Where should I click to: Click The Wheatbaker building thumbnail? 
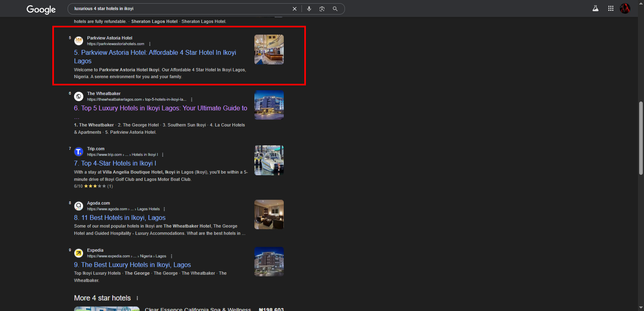[x=269, y=105]
